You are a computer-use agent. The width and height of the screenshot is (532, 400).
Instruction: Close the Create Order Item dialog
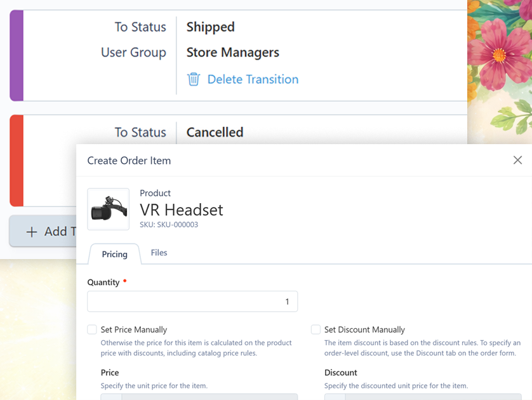(x=517, y=161)
